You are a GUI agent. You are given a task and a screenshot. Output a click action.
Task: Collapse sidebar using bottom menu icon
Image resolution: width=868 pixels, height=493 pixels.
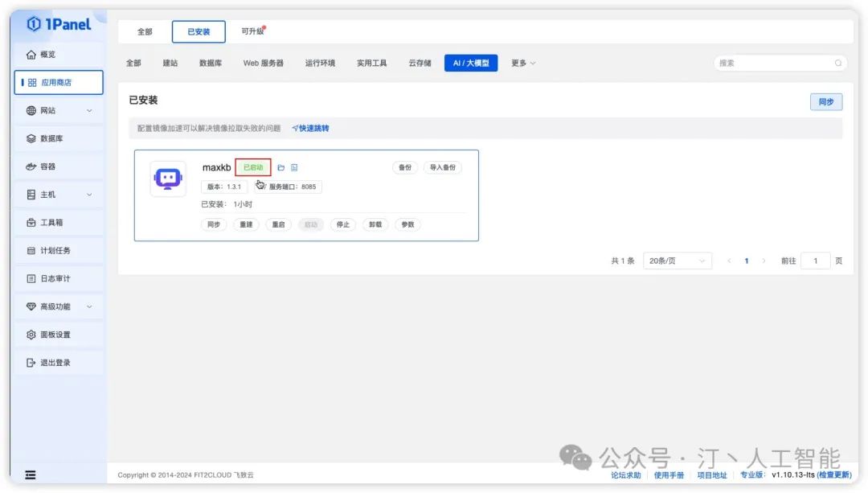[x=31, y=475]
